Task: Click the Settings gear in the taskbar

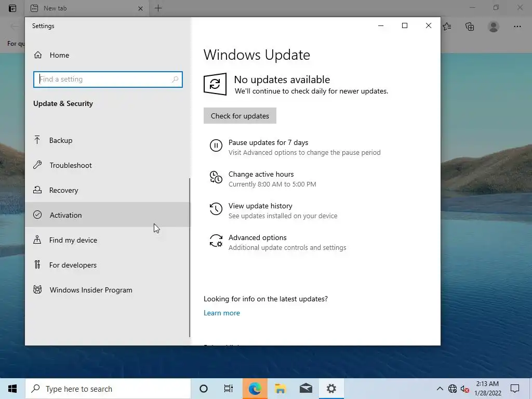Action: [331, 389]
